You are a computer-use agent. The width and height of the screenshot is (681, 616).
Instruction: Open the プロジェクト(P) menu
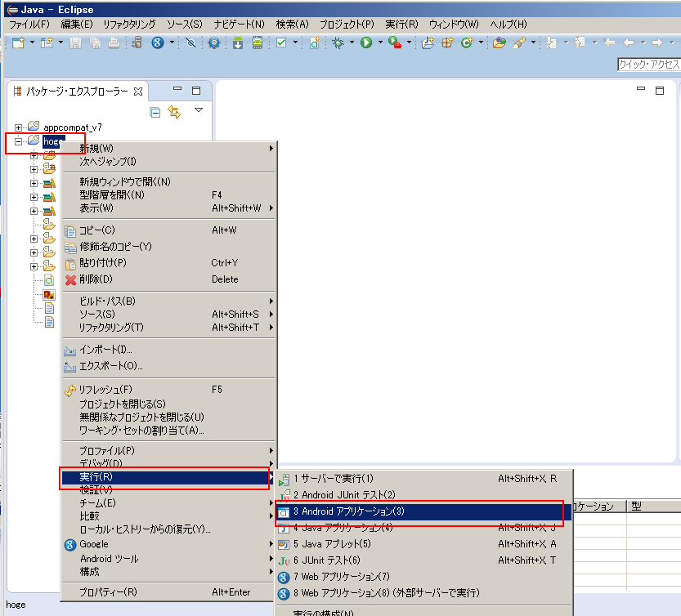pos(347,25)
